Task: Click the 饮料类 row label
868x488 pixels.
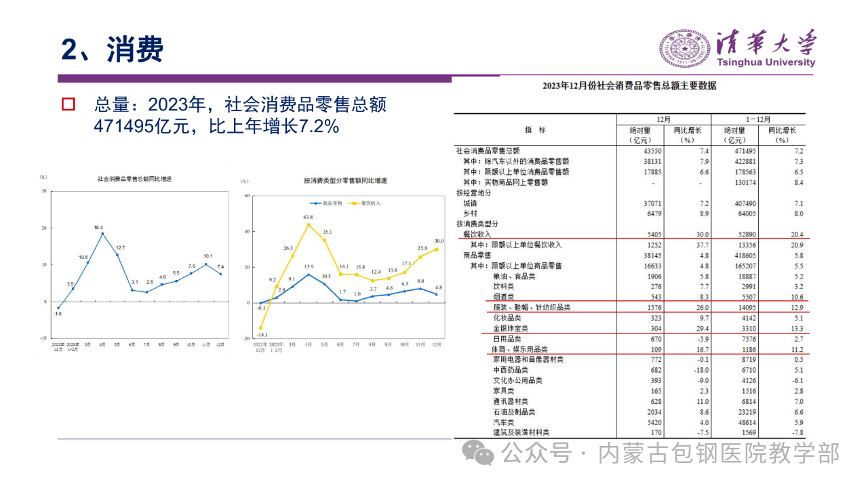Action: coord(504,287)
